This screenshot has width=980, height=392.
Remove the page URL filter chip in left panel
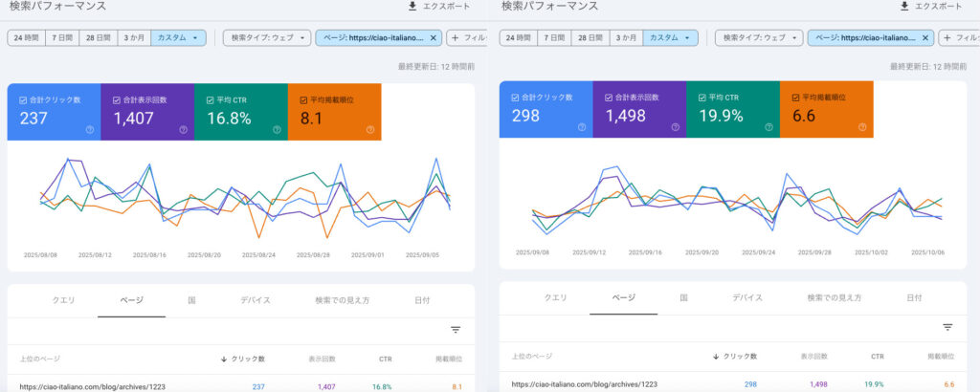tap(434, 38)
